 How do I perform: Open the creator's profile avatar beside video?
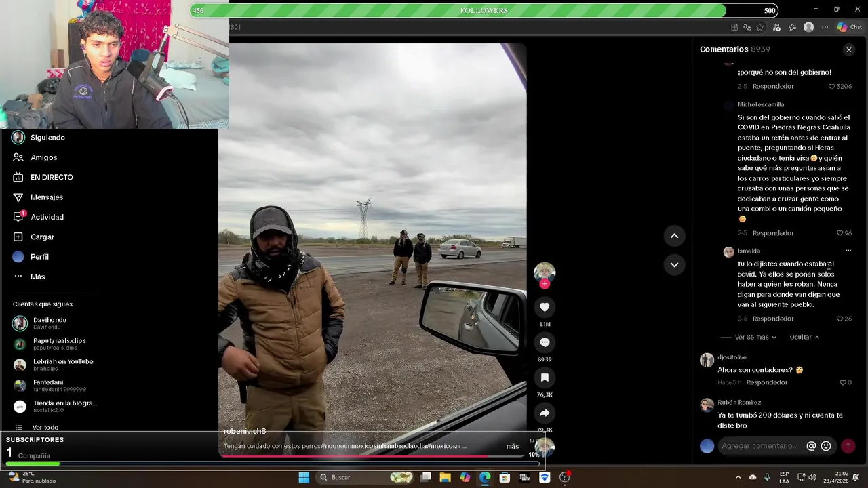tap(545, 272)
